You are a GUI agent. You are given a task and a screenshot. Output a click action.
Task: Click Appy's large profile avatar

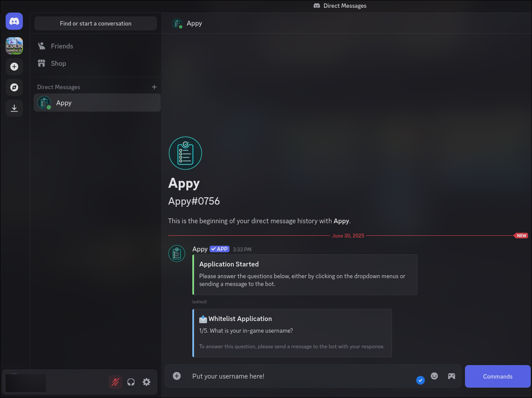[185, 153]
